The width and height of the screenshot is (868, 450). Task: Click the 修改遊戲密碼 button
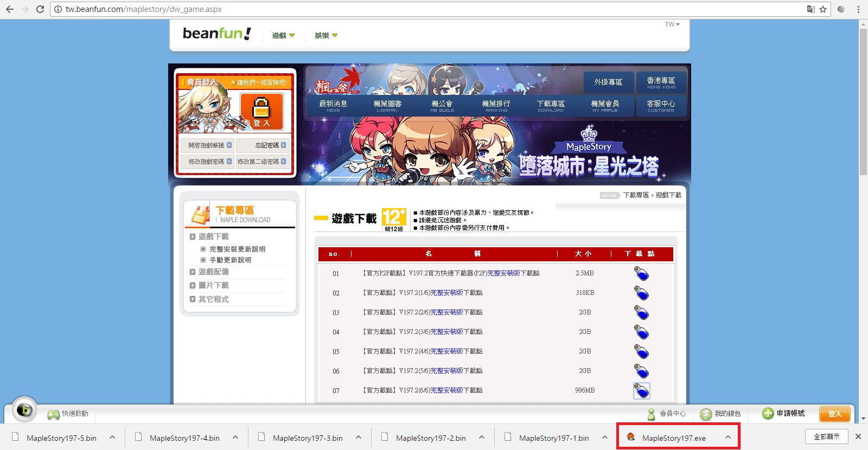point(207,162)
